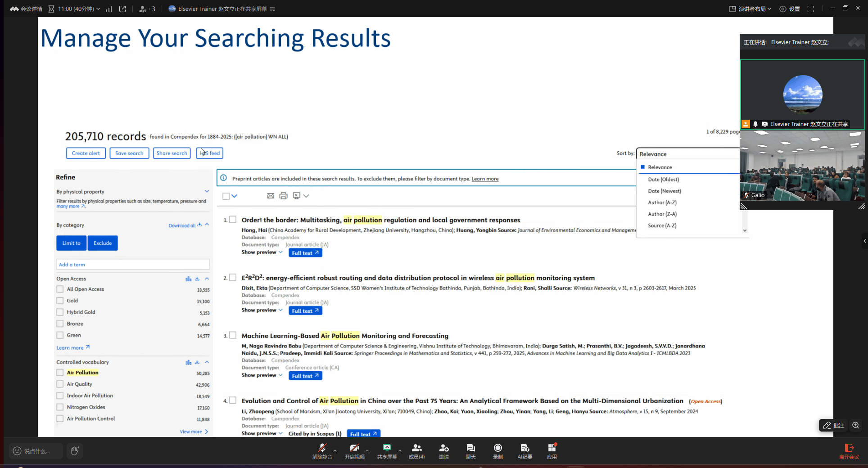868x468 pixels.
Task: Check the All Open Access checkbox
Action: pos(60,289)
